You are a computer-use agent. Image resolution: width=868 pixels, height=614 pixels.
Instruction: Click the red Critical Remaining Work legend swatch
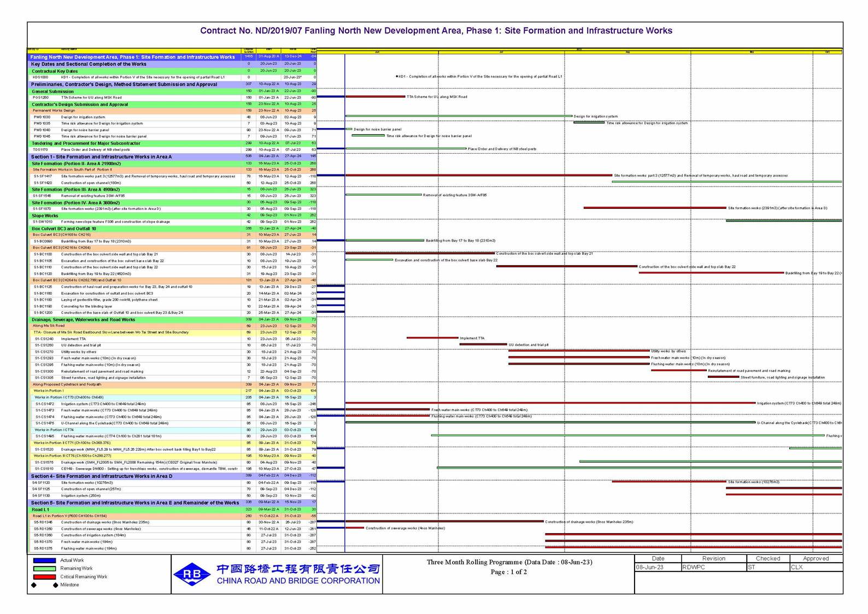click(x=44, y=577)
